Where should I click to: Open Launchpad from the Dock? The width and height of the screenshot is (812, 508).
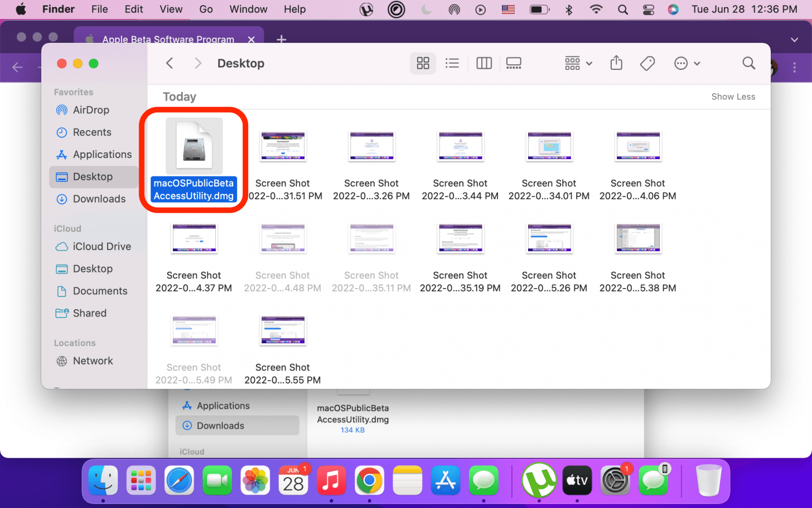click(x=141, y=480)
